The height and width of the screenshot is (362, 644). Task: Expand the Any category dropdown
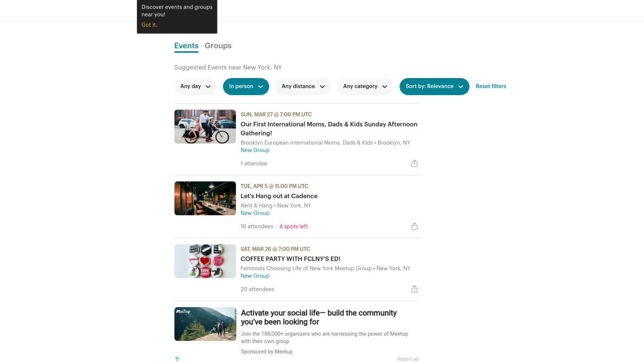pos(365,86)
